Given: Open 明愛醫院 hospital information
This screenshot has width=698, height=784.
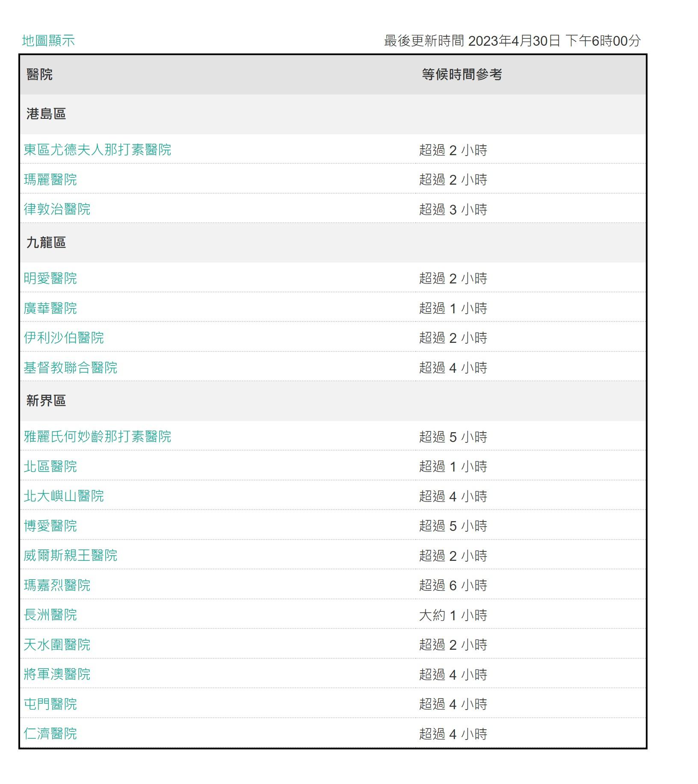Looking at the screenshot, I should click(x=52, y=278).
